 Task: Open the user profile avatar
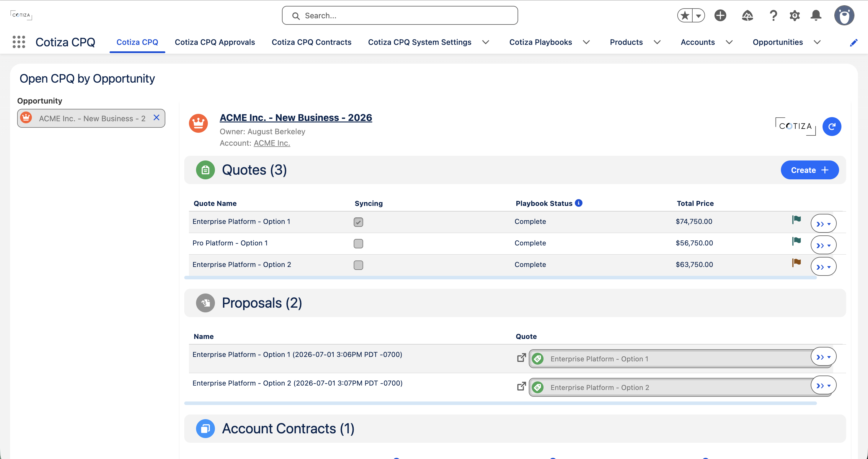pos(844,16)
